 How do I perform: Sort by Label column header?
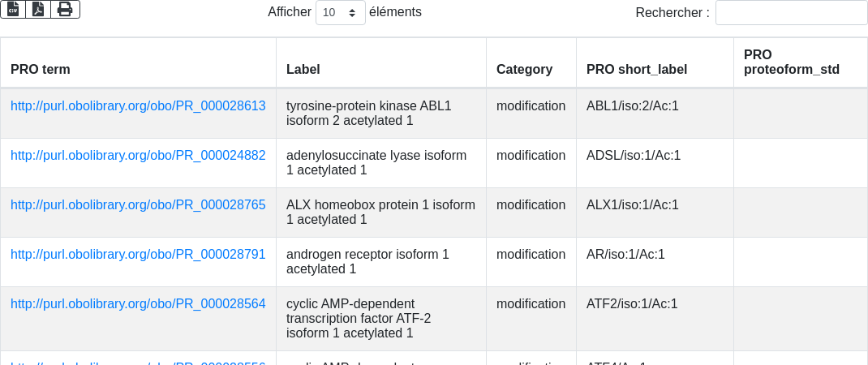coord(303,70)
